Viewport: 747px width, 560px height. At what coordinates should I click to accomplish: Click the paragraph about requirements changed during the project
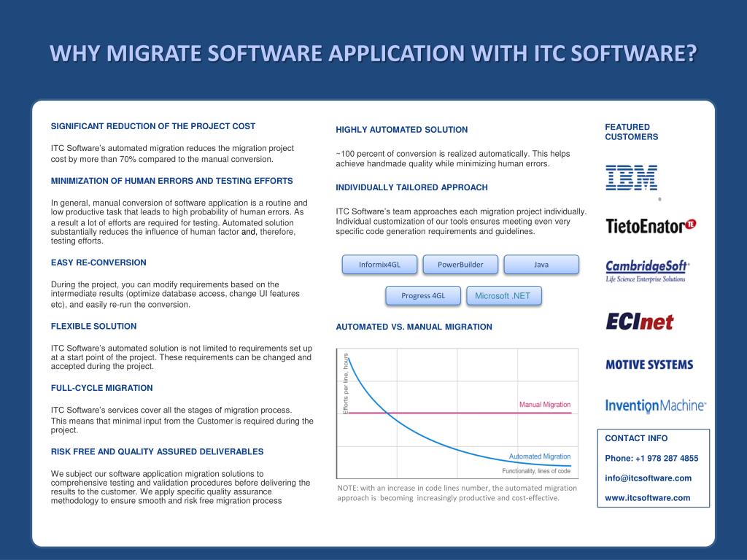[x=181, y=357]
